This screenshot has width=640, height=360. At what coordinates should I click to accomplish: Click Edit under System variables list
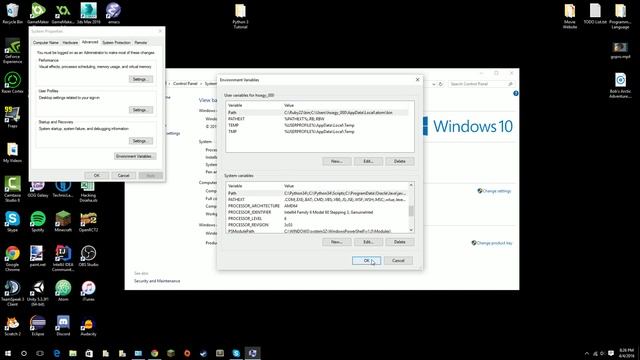pos(368,242)
